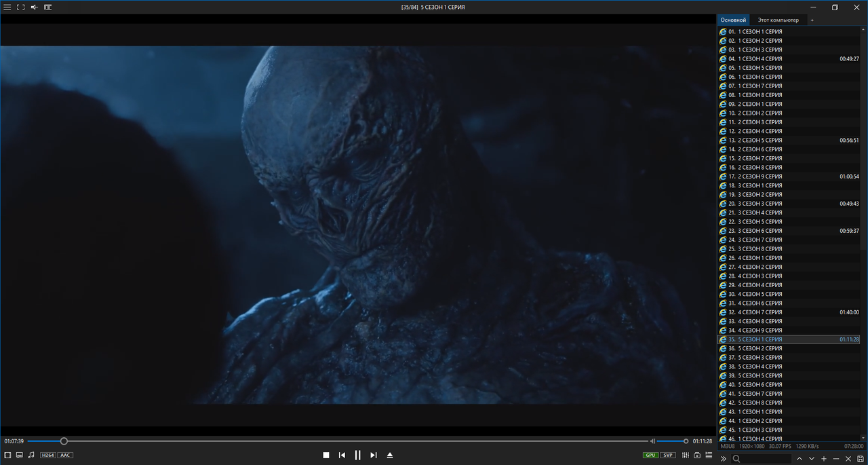Clear playlist with X icon
868x465 pixels.
tap(848, 459)
